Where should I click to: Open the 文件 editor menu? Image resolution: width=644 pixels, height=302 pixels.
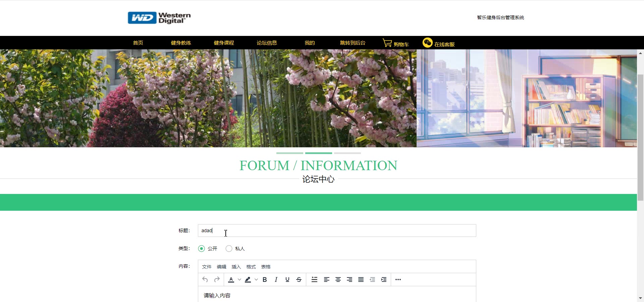point(207,267)
